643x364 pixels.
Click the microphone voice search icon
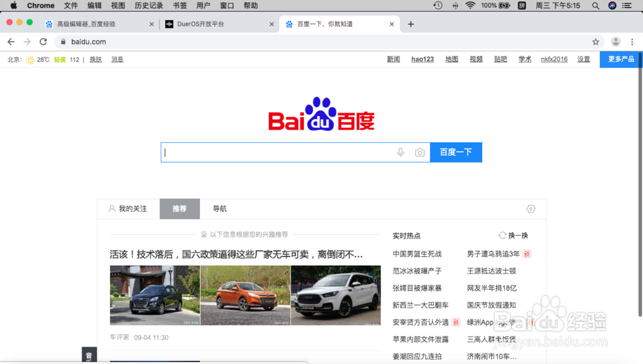[400, 152]
